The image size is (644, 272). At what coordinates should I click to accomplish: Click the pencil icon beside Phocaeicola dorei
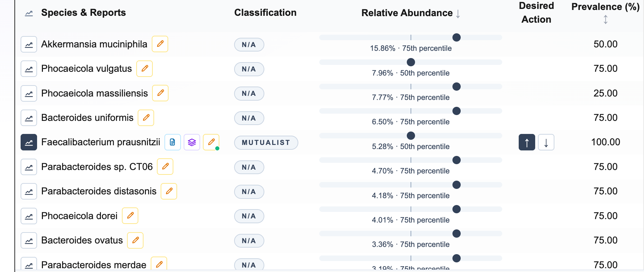[x=130, y=216]
